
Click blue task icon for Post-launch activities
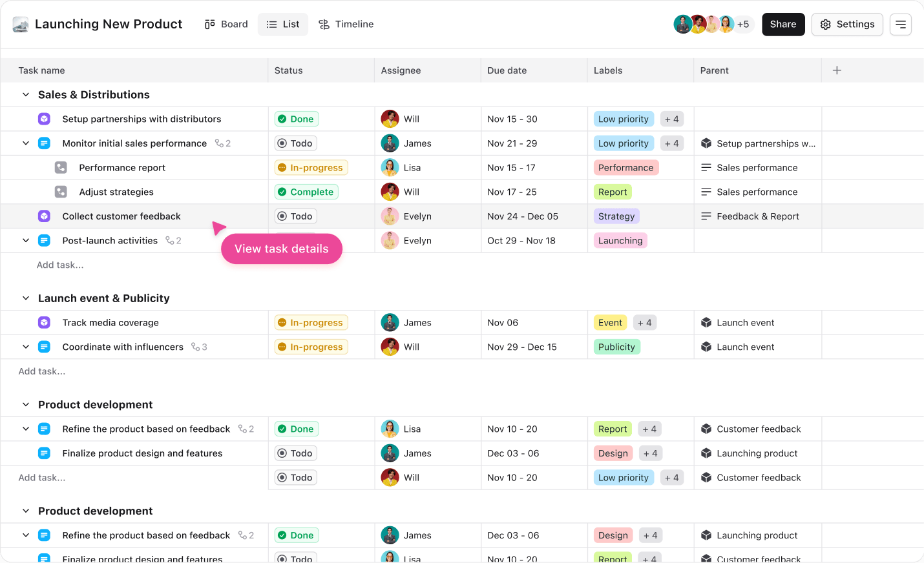pyautogui.click(x=44, y=241)
